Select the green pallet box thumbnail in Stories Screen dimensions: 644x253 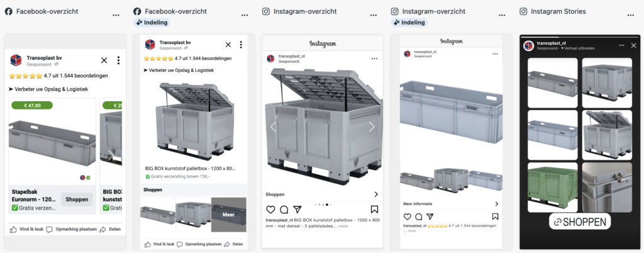point(552,187)
